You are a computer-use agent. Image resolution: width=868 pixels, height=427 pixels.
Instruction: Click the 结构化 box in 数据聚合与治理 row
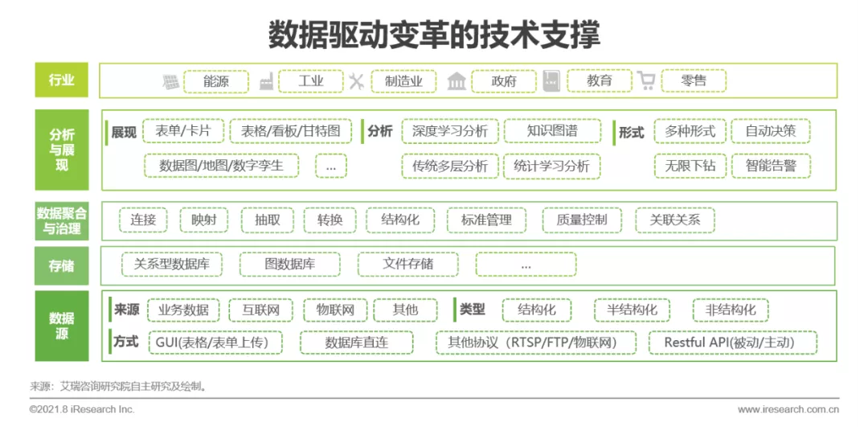(x=400, y=220)
